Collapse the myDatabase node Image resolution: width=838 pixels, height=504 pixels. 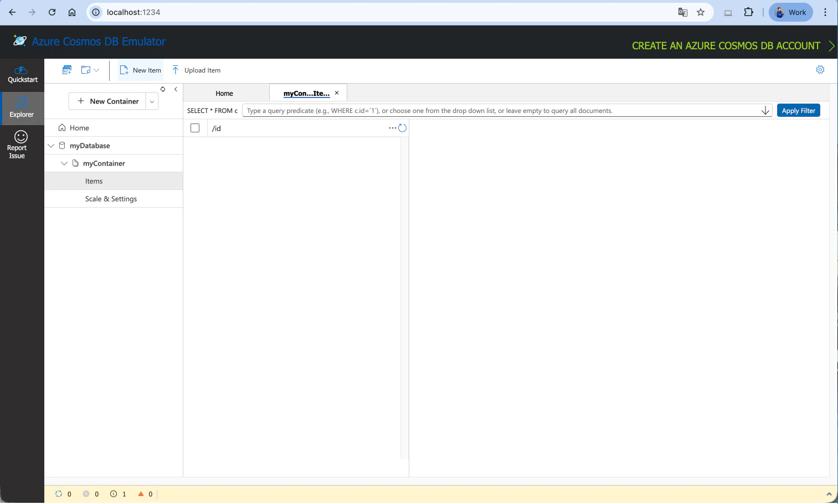click(x=51, y=146)
